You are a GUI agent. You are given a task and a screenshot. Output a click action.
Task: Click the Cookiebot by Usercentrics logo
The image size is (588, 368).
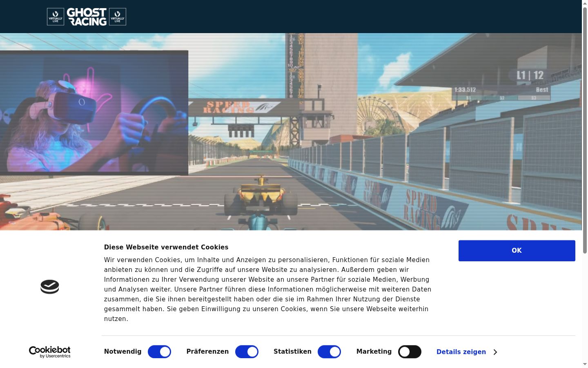click(x=50, y=352)
